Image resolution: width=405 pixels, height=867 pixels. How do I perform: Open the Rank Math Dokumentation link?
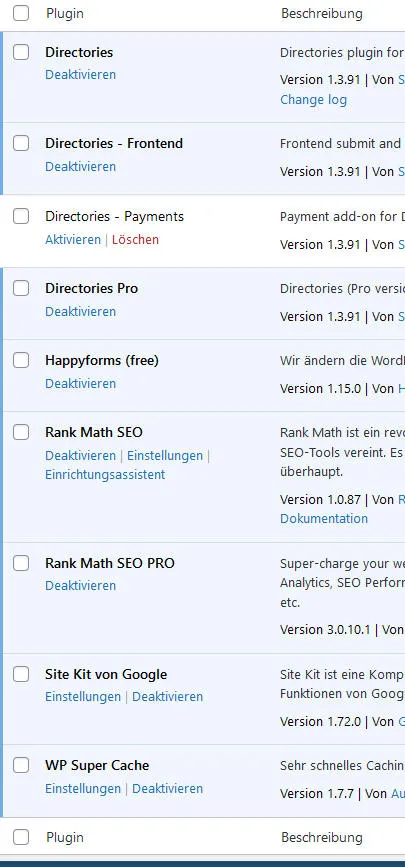[324, 519]
